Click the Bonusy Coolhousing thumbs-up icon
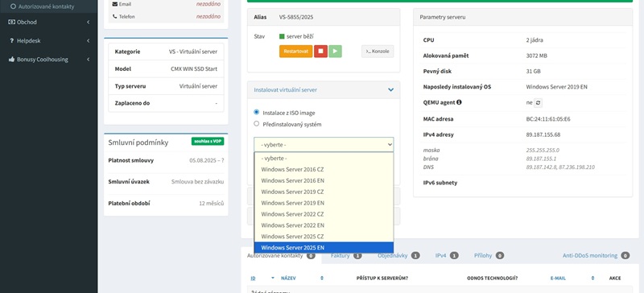644x293 pixels. [x=11, y=60]
